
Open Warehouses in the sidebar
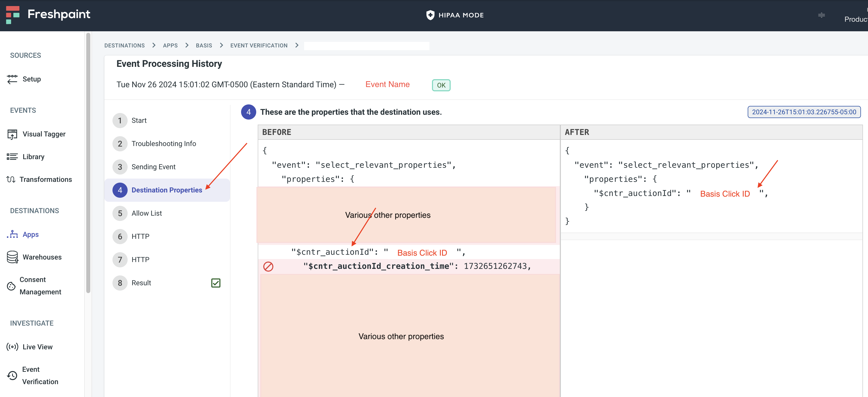pyautogui.click(x=42, y=257)
